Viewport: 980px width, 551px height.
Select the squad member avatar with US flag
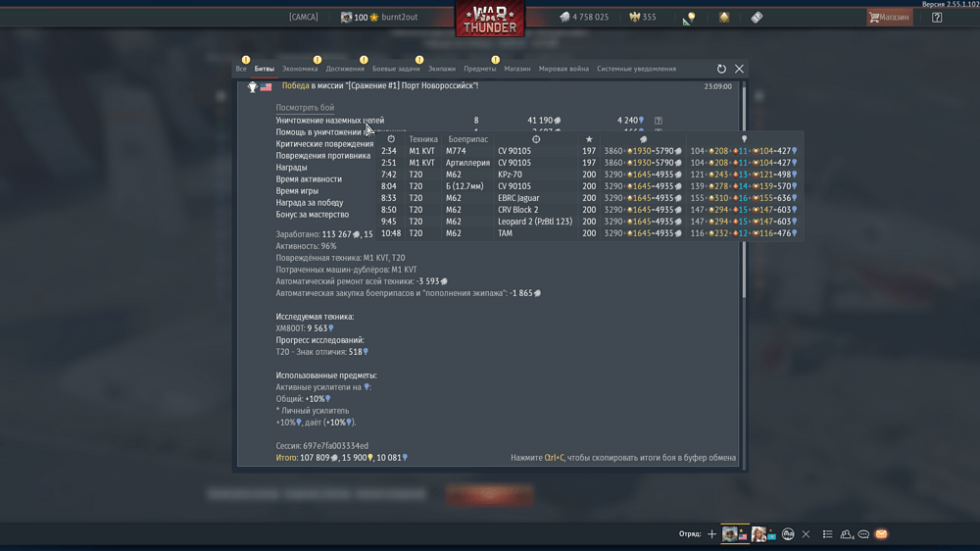[735, 534]
